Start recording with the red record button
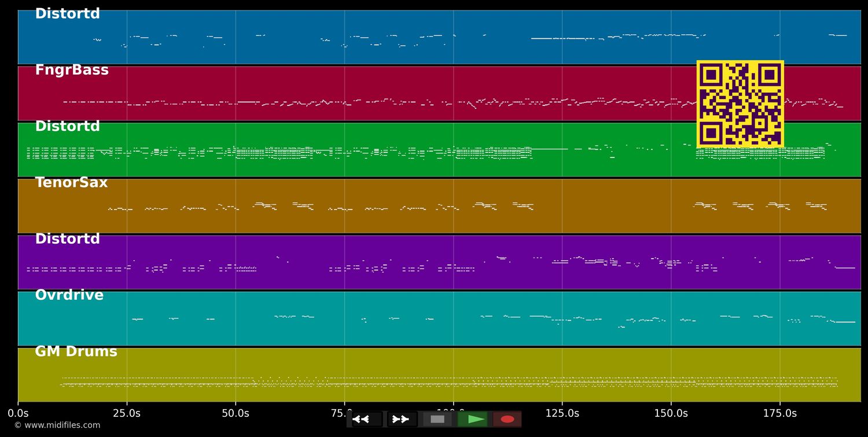 click(507, 419)
